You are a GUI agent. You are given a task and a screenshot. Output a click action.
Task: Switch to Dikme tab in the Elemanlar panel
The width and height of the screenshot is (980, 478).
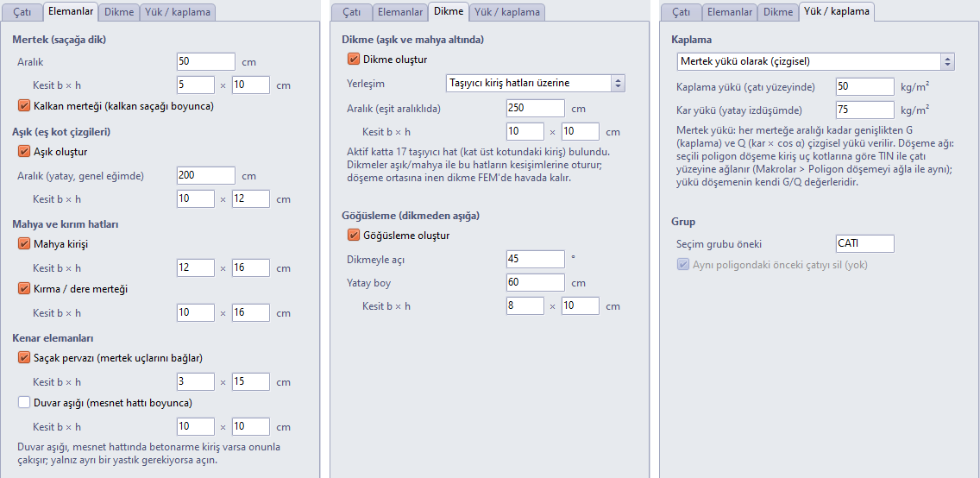pos(119,12)
